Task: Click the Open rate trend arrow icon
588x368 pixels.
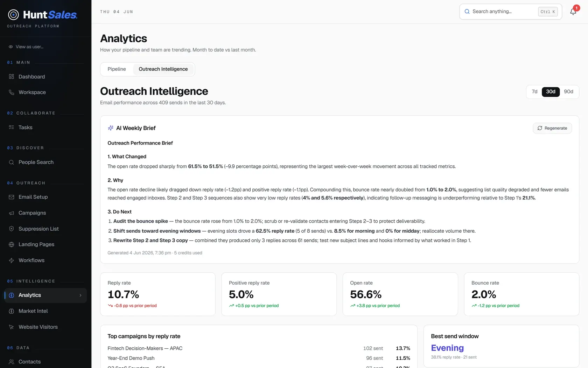Action: (353, 306)
